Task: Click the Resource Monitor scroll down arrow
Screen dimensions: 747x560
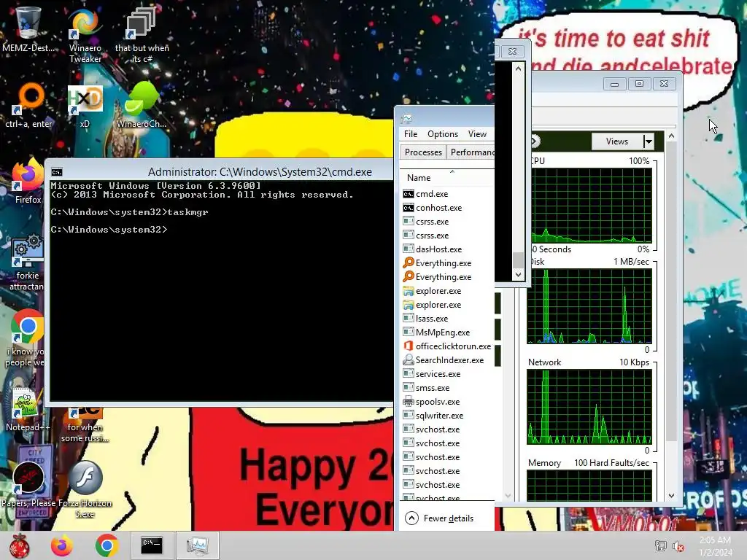Action: tap(671, 496)
